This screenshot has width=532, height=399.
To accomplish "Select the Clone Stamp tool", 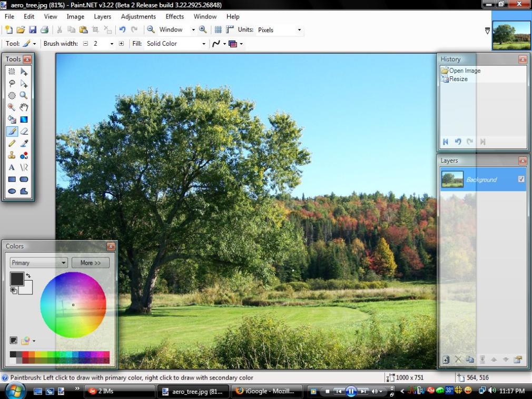I will click(12, 155).
